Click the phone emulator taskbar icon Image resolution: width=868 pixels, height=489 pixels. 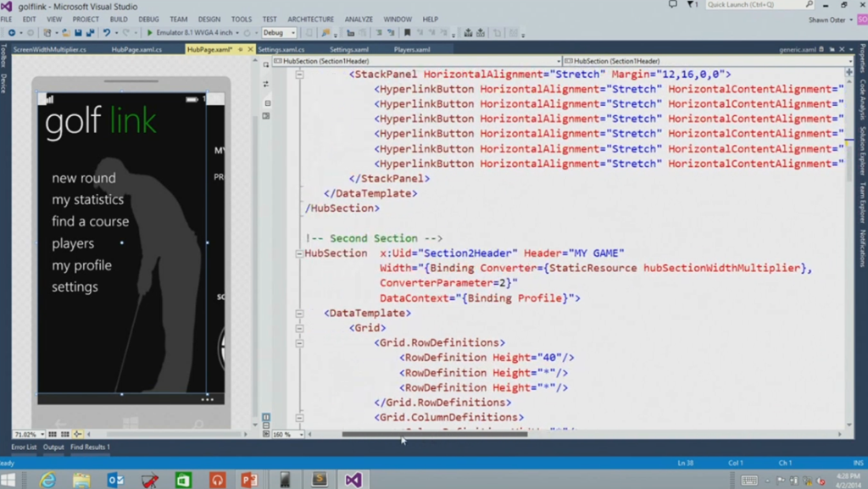point(285,480)
